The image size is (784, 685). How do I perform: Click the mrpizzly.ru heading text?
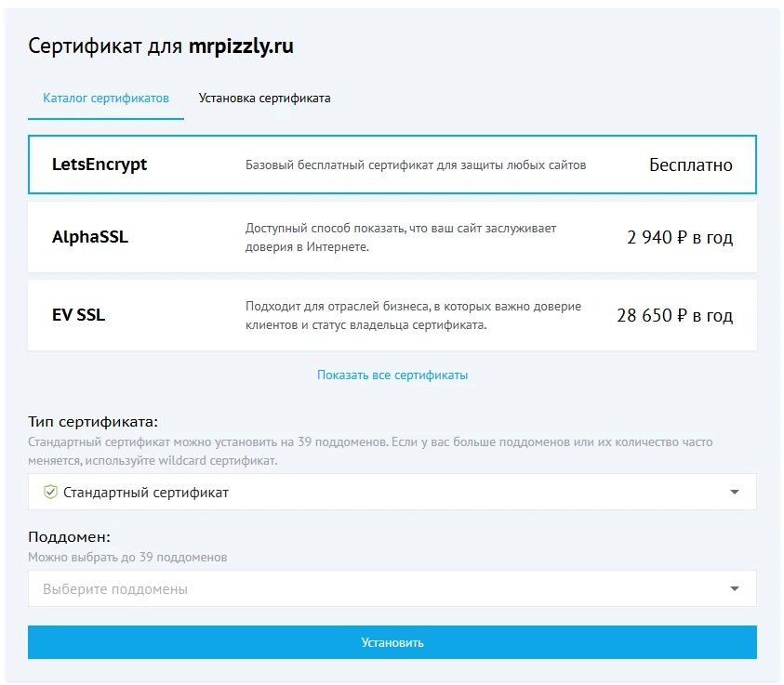(x=242, y=45)
